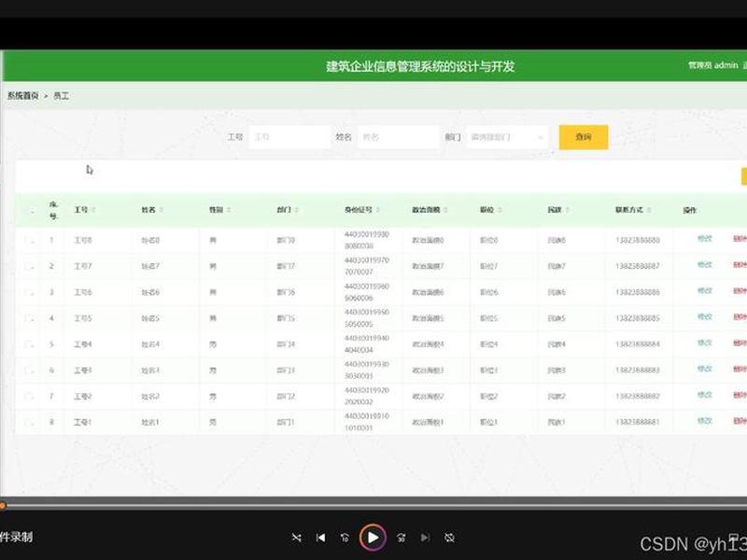Click 修改 edit link for 工号2 row
The width and height of the screenshot is (747, 560).
[x=705, y=395]
